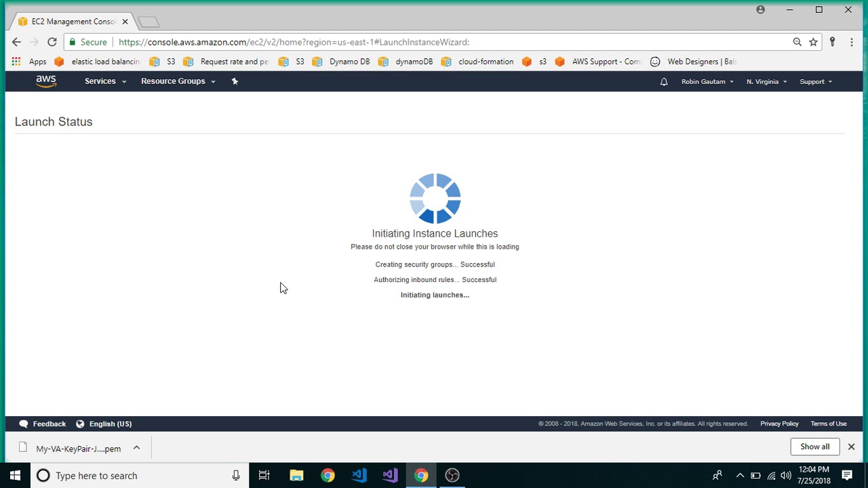Open the cloud-formation bookmark
The width and height of the screenshot is (868, 488).
(477, 62)
